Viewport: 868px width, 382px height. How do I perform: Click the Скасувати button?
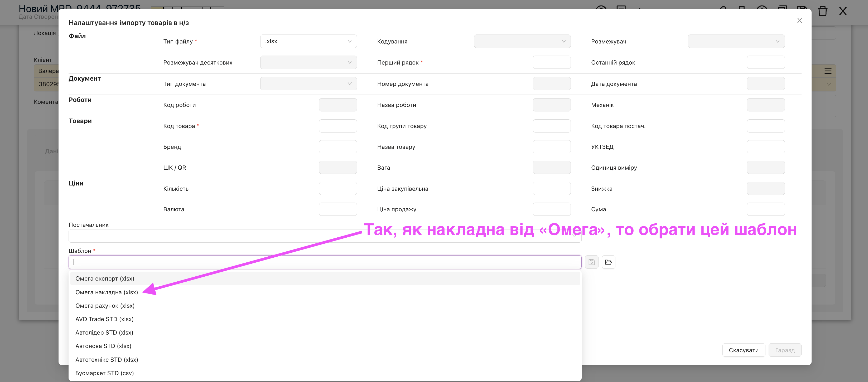pos(743,350)
